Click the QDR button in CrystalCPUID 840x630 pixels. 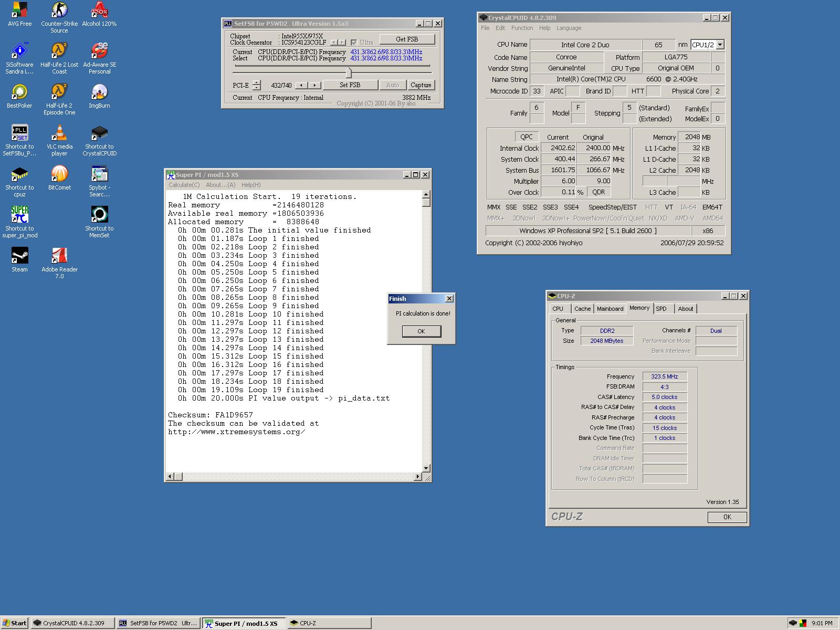598,192
